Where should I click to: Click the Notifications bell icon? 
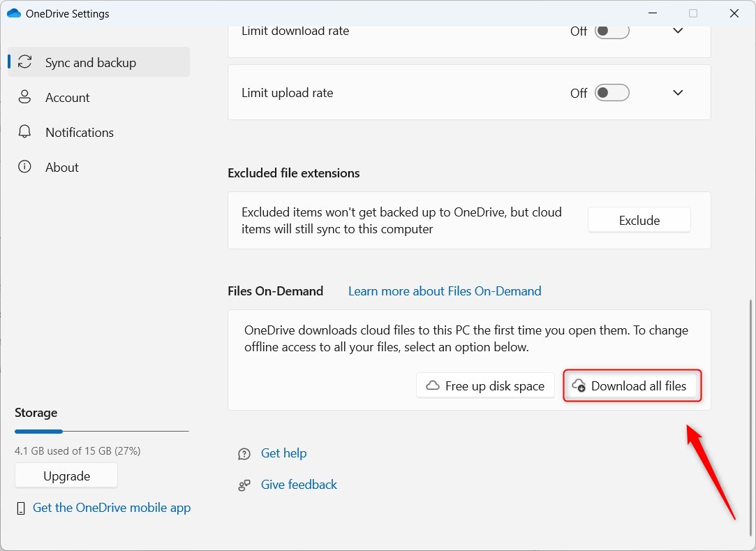(x=24, y=132)
